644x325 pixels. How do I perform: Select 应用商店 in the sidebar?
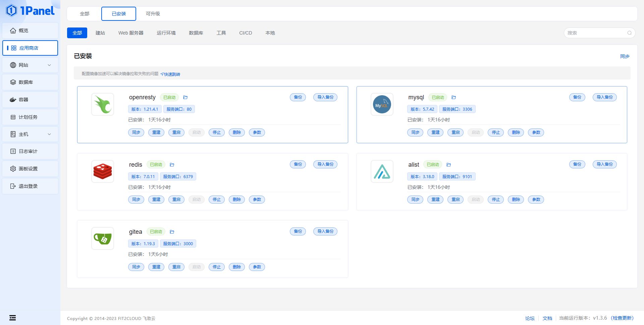[30, 48]
